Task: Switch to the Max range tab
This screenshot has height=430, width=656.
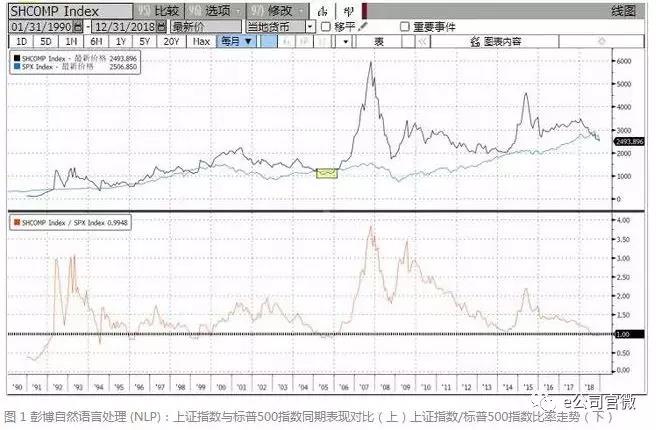Action: [201, 41]
